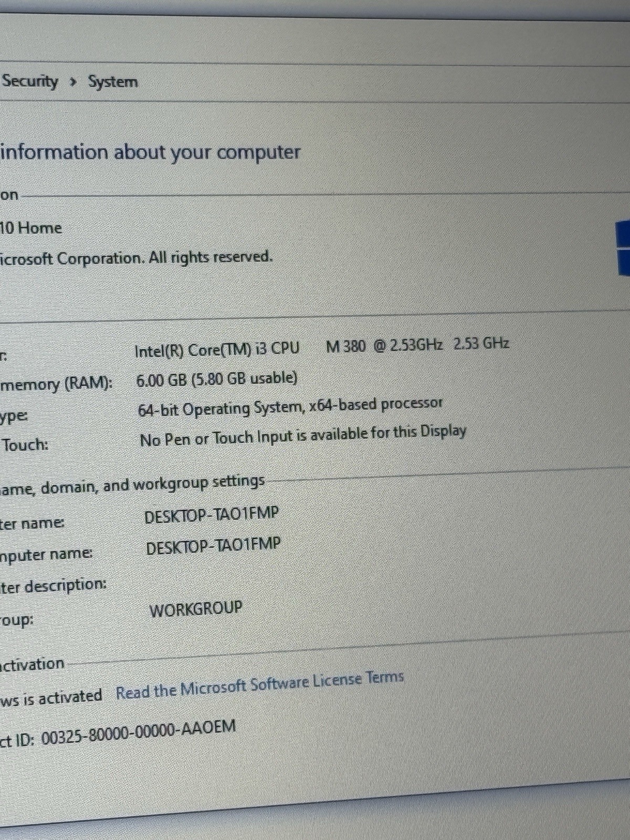The width and height of the screenshot is (630, 840).
Task: Select DESKTOP-TAO1FMP beside 'nputer name:'
Action: click(213, 545)
